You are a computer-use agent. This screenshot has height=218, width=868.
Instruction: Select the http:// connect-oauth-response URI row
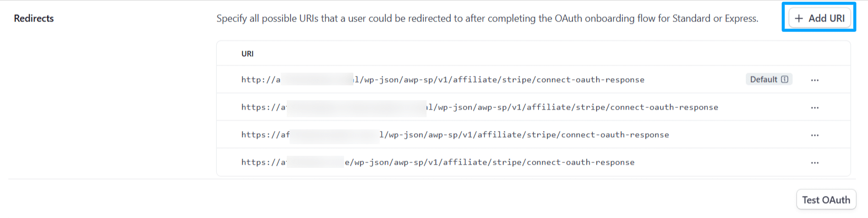coord(533,79)
